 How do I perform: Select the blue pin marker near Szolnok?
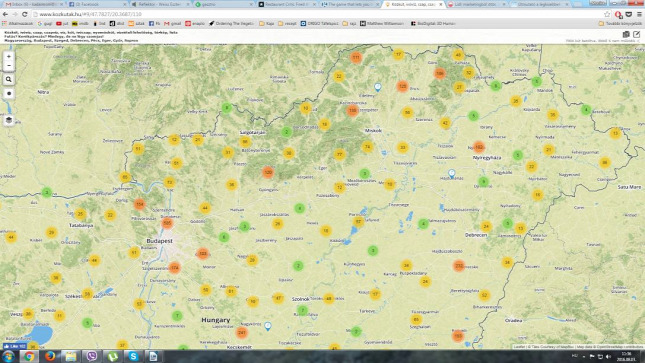[268, 326]
